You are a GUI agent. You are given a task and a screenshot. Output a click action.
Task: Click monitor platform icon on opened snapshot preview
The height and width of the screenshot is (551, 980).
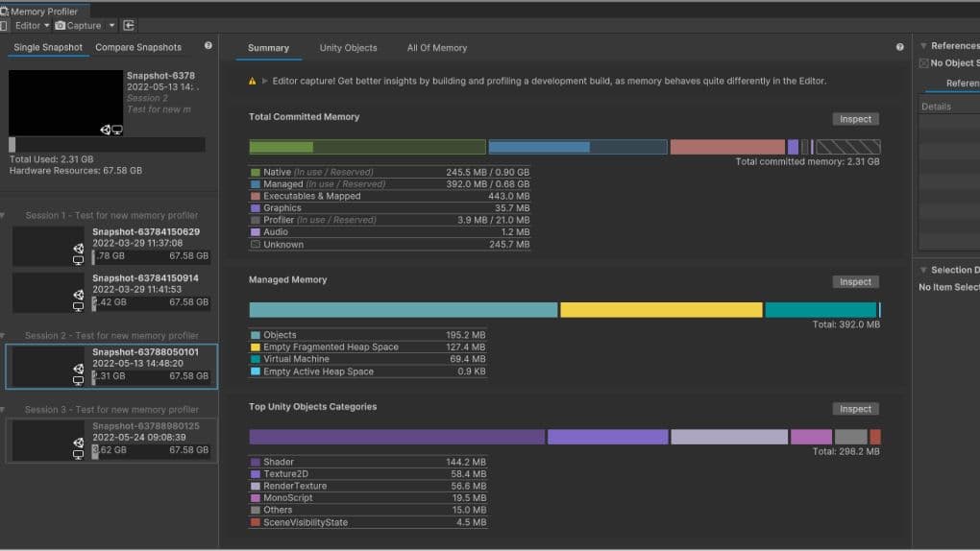tap(117, 130)
